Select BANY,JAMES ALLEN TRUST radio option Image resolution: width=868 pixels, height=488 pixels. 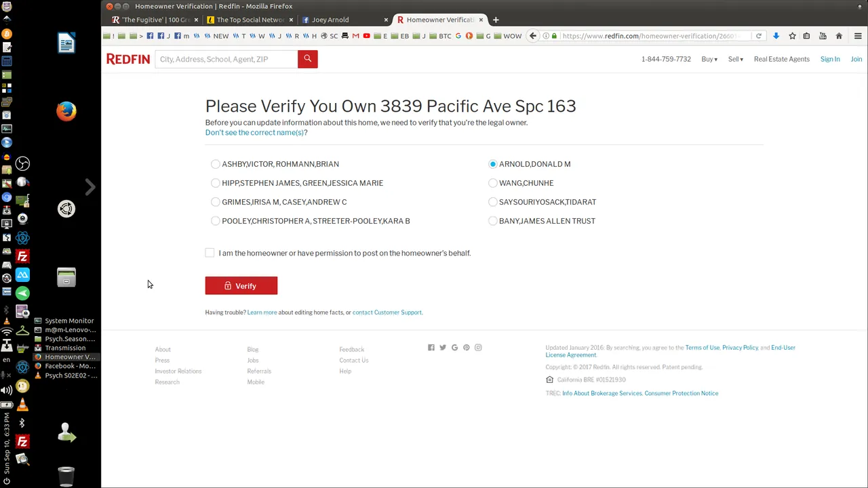point(493,221)
